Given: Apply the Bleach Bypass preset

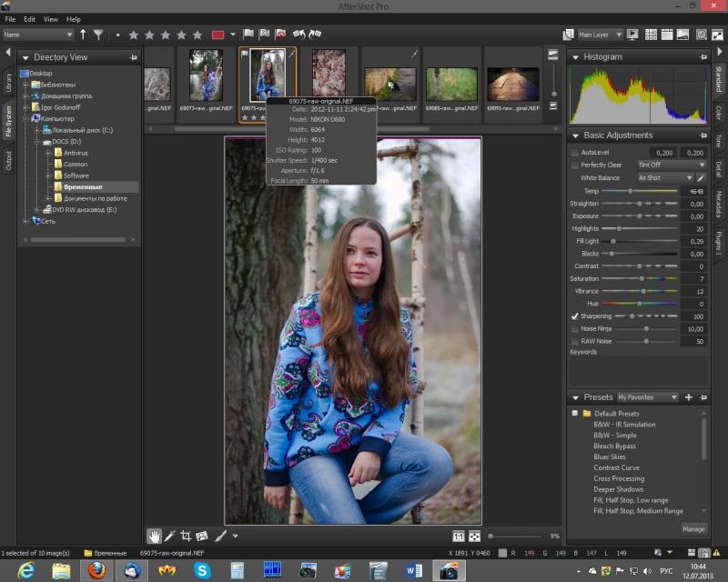Looking at the screenshot, I should click(614, 446).
